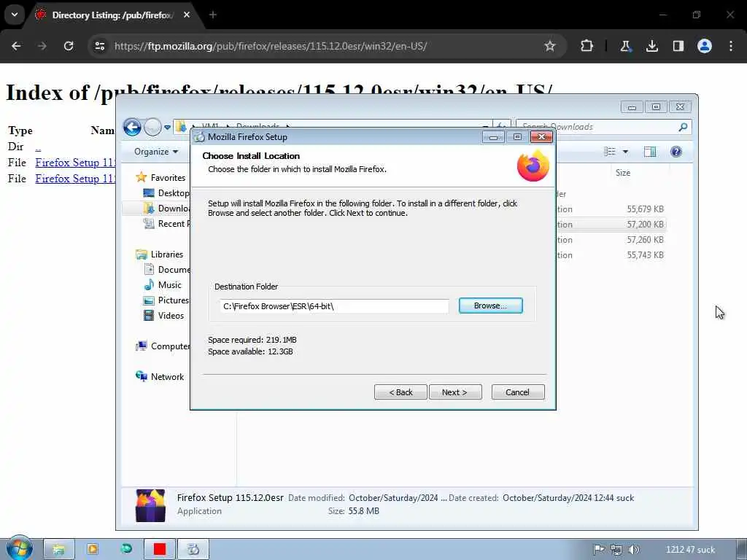
Task: Open Explorer recent locations dropdown arrow
Action: [x=167, y=128]
